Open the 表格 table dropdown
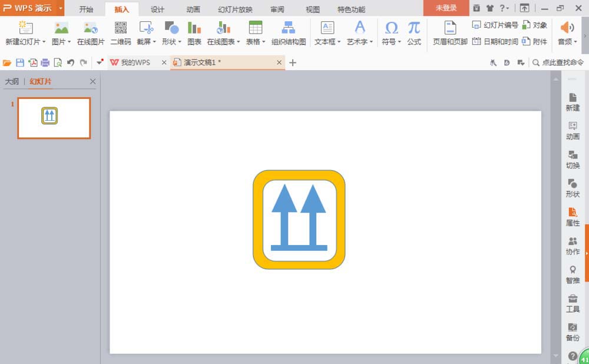Image resolution: width=589 pixels, height=364 pixels. click(x=256, y=42)
